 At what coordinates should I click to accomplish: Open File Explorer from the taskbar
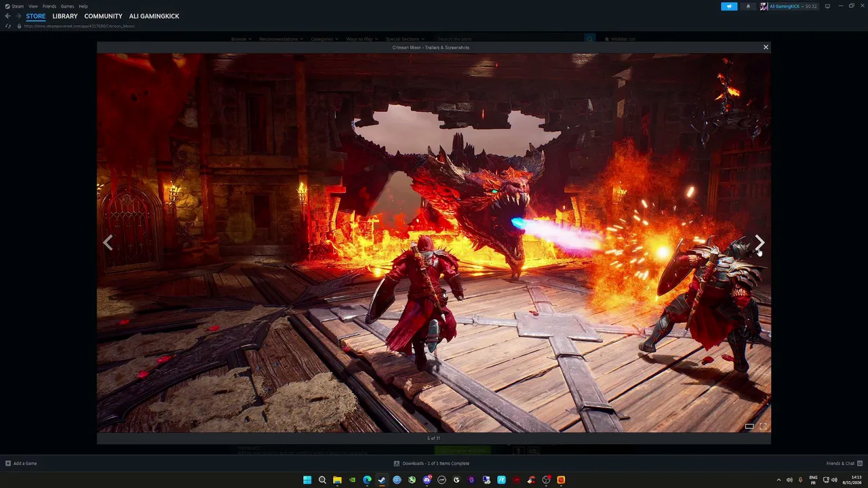point(337,480)
